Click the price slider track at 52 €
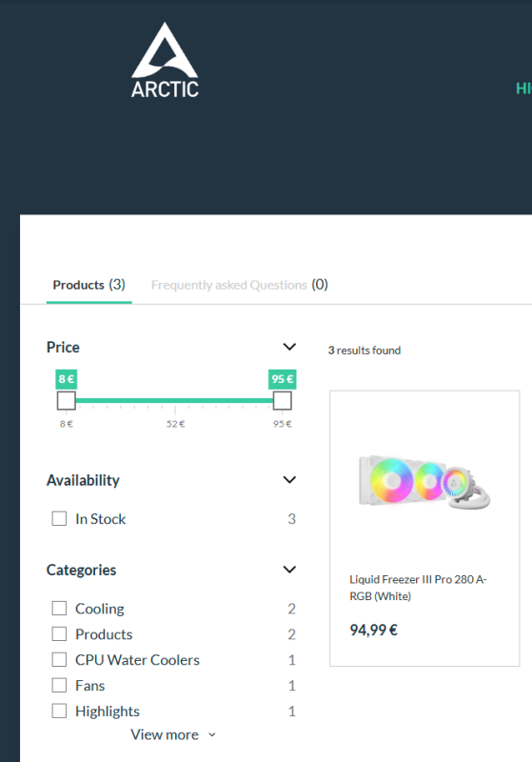Viewport: 532px width, 762px height. tap(175, 401)
